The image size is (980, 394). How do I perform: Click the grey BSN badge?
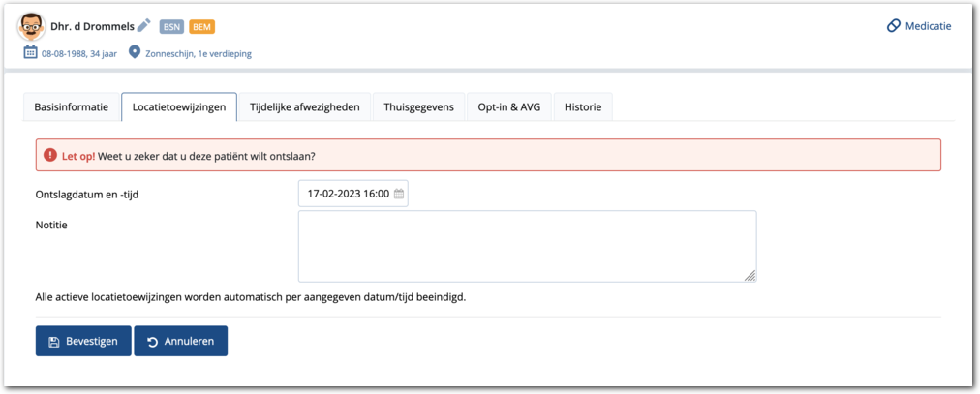[171, 27]
